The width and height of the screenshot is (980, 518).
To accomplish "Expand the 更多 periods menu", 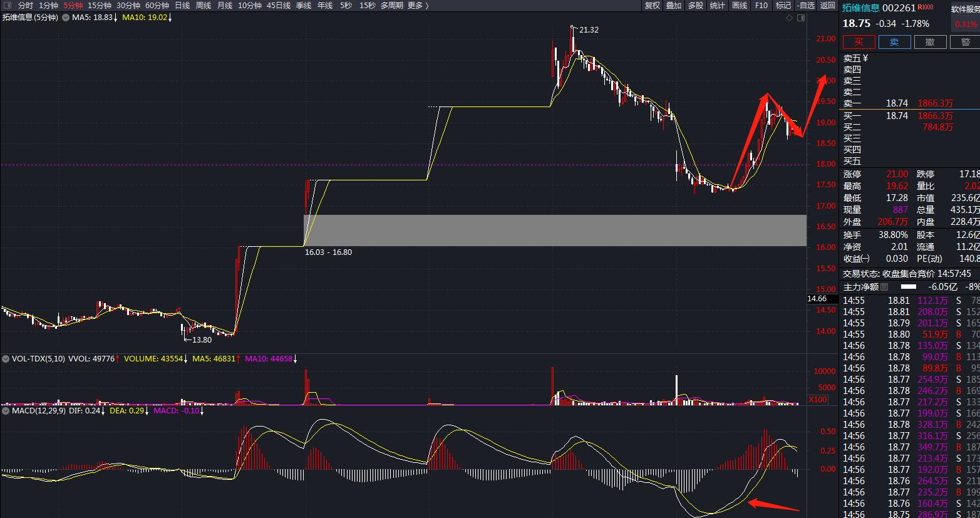I will tap(418, 5).
